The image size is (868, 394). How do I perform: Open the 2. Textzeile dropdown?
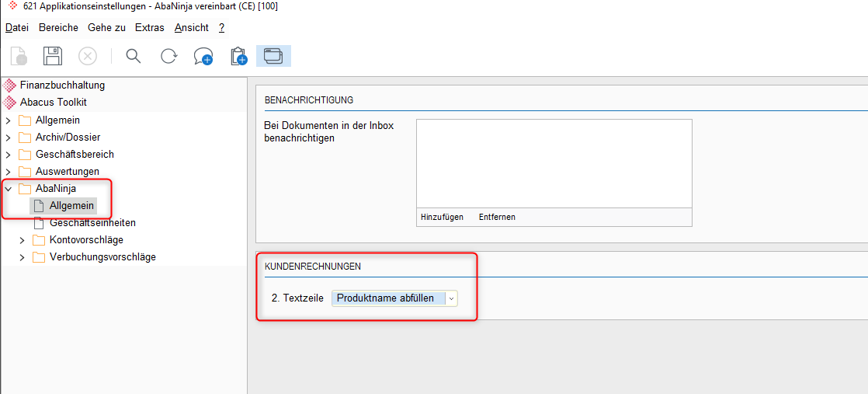click(x=451, y=298)
